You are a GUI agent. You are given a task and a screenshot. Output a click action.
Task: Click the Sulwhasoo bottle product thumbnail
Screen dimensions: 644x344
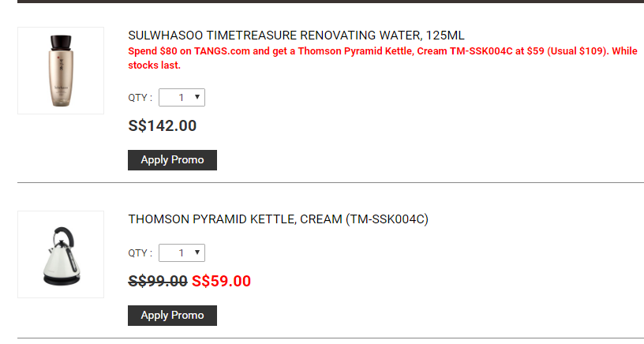(x=61, y=70)
